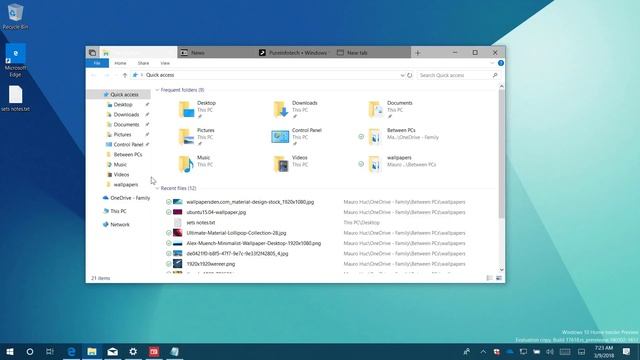640x360 pixels.
Task: Select the Videos frequent folder icon
Action: point(281,164)
